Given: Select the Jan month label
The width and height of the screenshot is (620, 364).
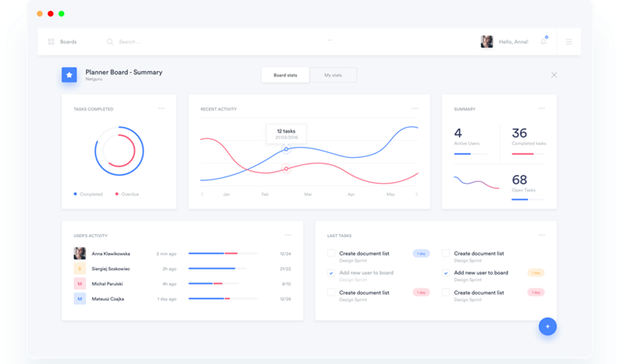Looking at the screenshot, I should [x=227, y=195].
